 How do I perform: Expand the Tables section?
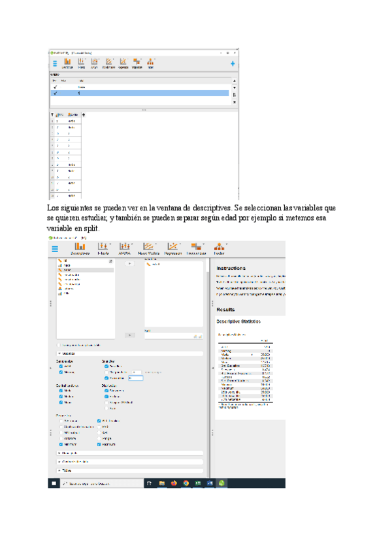click(x=130, y=470)
